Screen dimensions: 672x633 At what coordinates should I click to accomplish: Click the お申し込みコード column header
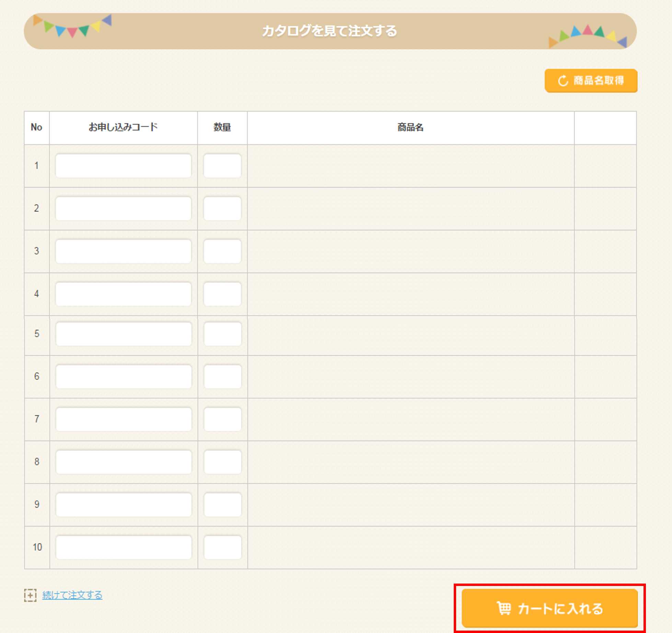(123, 127)
